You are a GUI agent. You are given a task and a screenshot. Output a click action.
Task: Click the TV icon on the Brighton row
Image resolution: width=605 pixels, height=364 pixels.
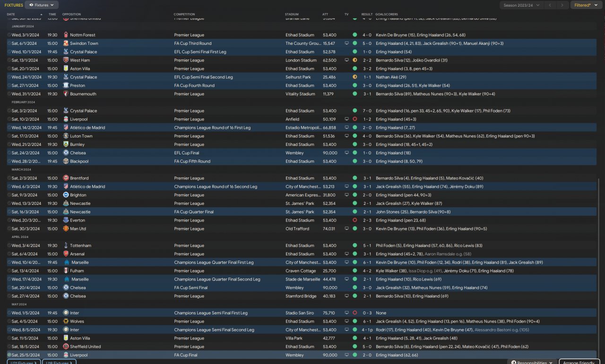click(346, 195)
